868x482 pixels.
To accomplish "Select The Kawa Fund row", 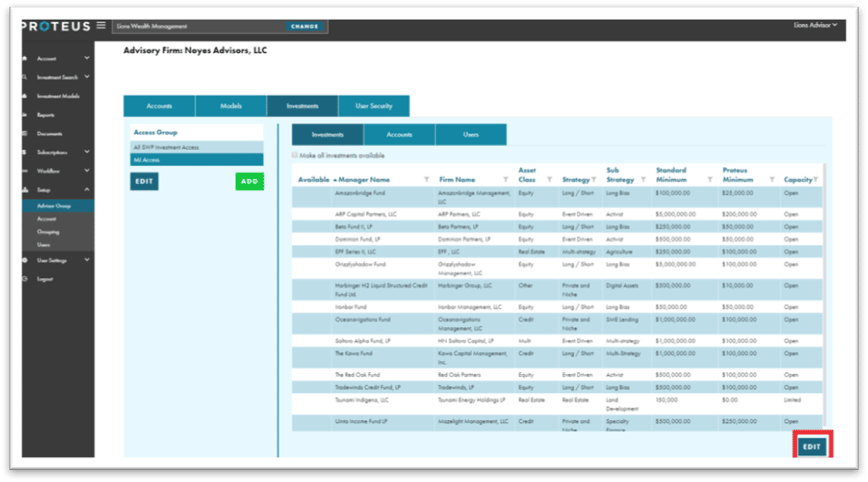I will tap(557, 358).
